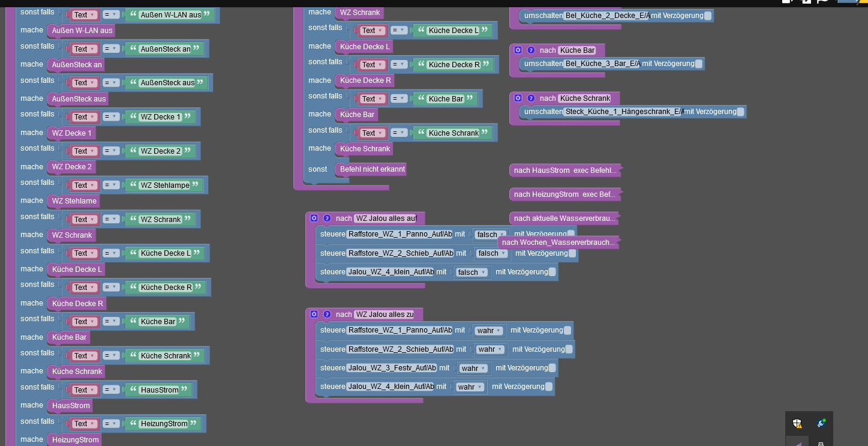868x446 pixels.
Task: Enable delay for Raffstore_WZ_1_Panno in 'alles zu'
Action: pyautogui.click(x=567, y=330)
